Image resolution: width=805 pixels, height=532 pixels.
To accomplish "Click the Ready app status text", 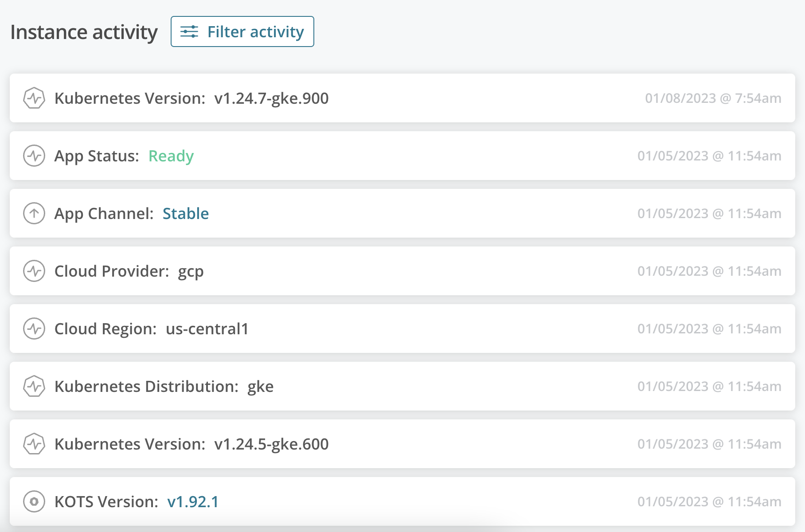I will click(x=171, y=156).
